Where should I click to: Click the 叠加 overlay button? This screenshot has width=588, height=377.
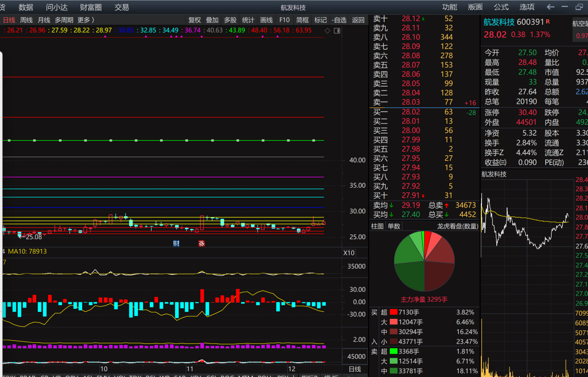coord(212,20)
